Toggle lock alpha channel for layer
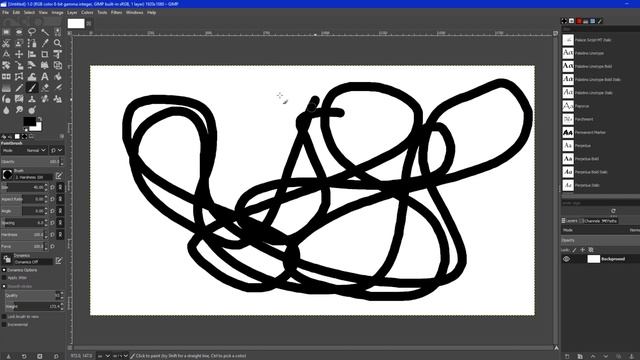Image resolution: width=640 pixels, height=360 pixels. [x=591, y=250]
